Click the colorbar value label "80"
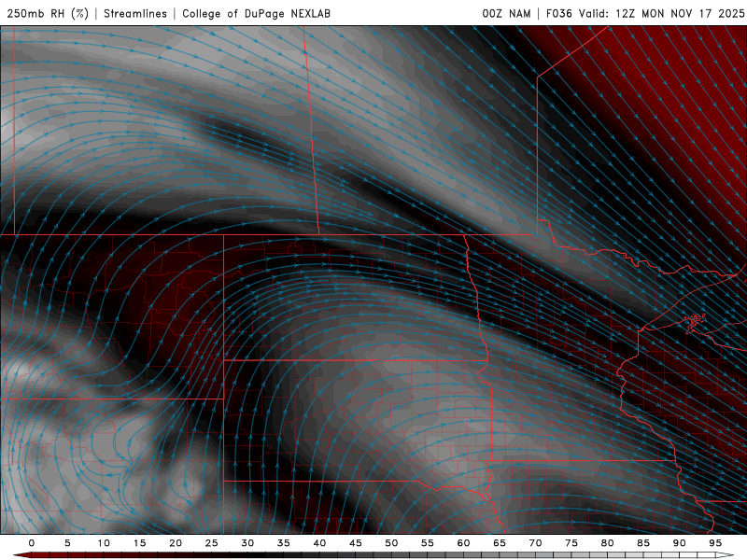The image size is (747, 560). coord(607,543)
